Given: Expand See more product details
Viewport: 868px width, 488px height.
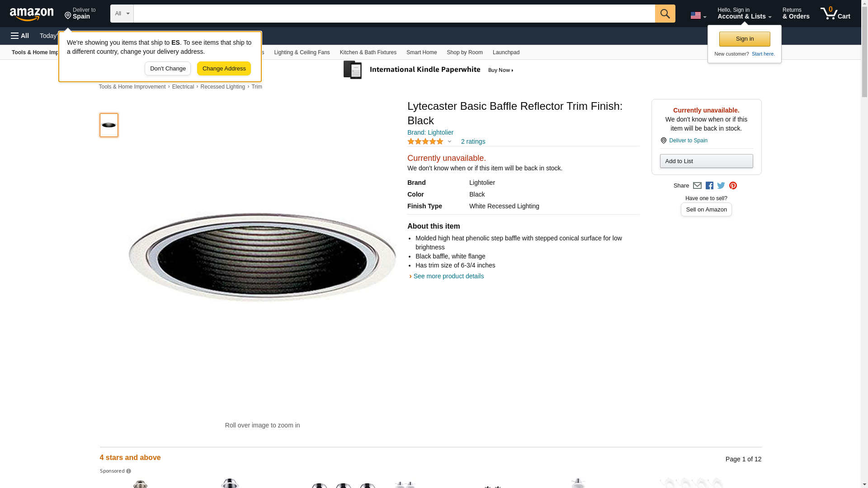Looking at the screenshot, I should click(448, 276).
